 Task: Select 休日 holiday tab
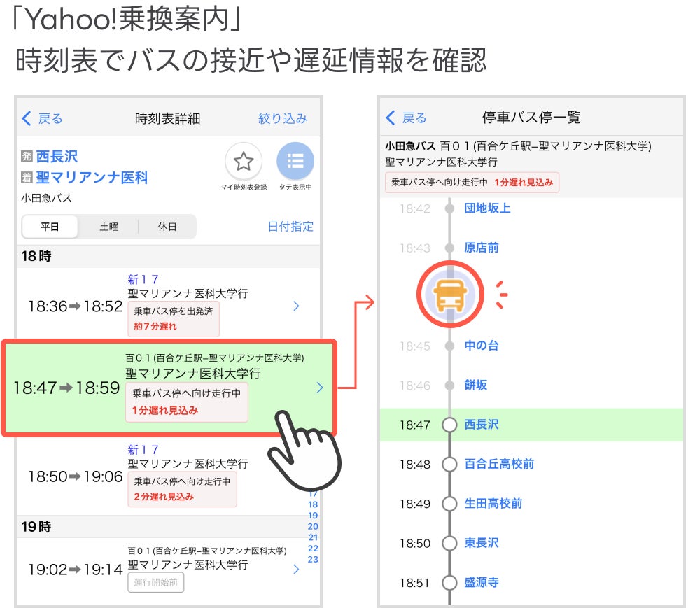(167, 227)
